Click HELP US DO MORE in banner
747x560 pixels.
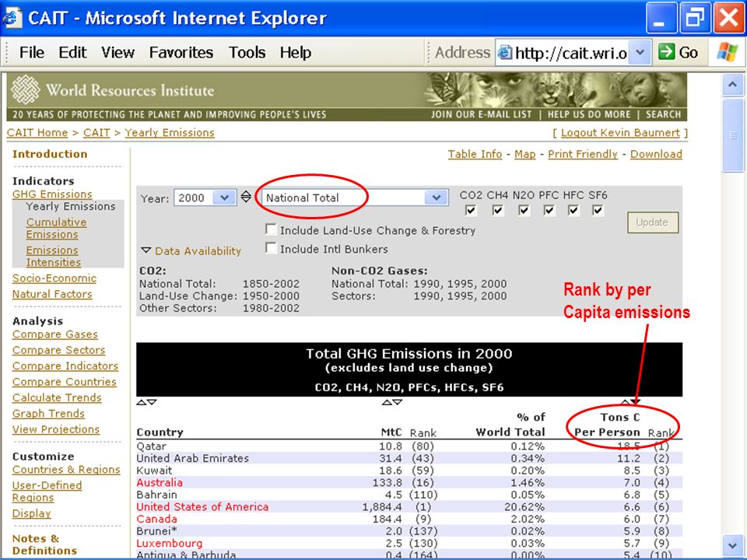[x=589, y=114]
